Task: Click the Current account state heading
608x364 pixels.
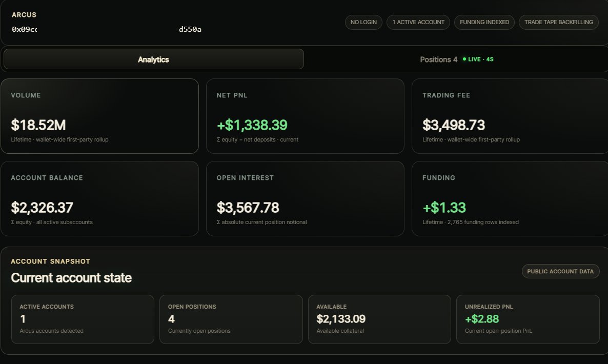Action: click(71, 278)
